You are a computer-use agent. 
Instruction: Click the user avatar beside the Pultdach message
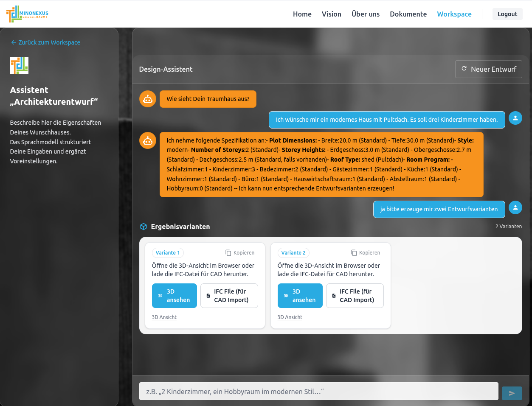point(515,118)
